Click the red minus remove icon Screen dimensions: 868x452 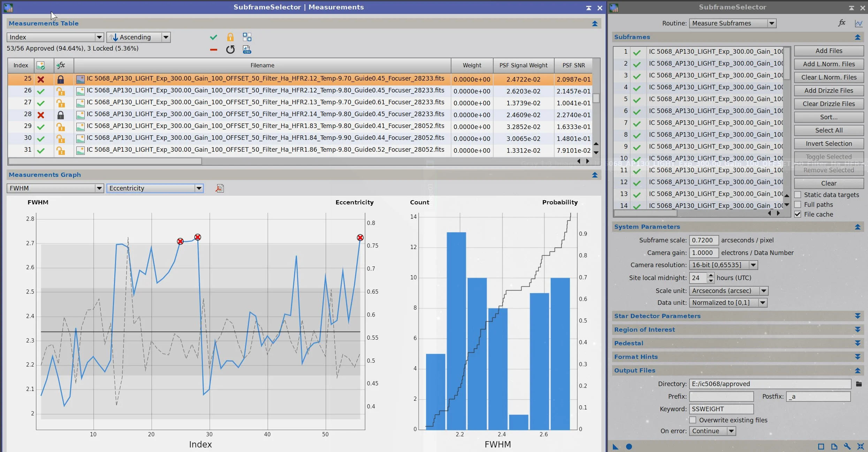coord(213,50)
